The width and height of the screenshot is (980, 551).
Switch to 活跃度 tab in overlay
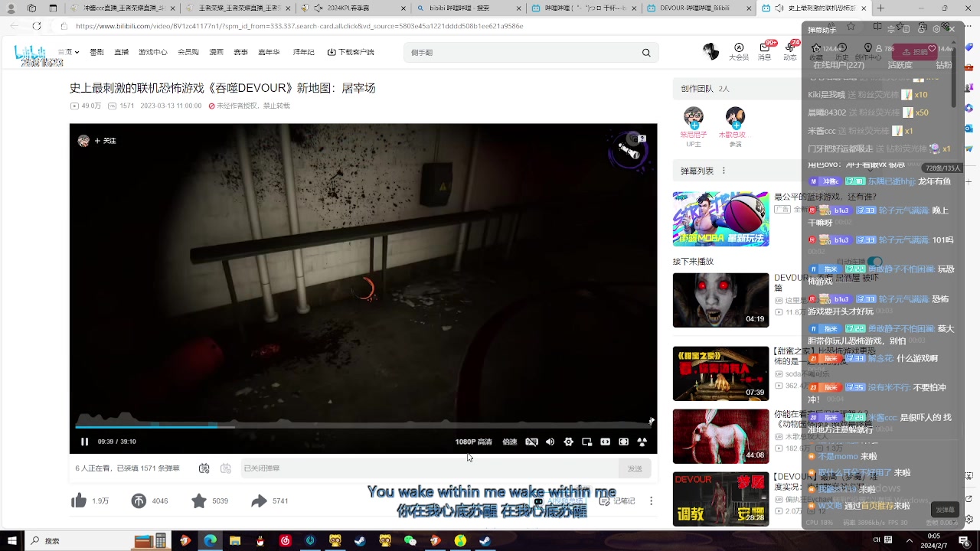coord(900,65)
